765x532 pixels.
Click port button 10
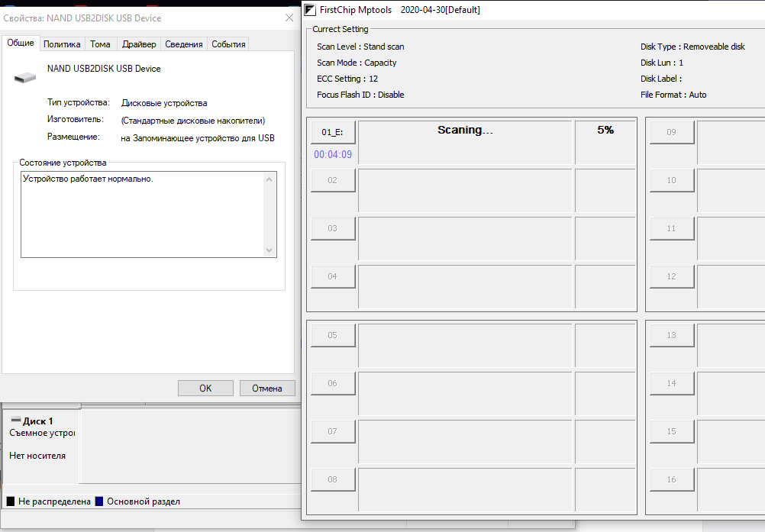[672, 180]
